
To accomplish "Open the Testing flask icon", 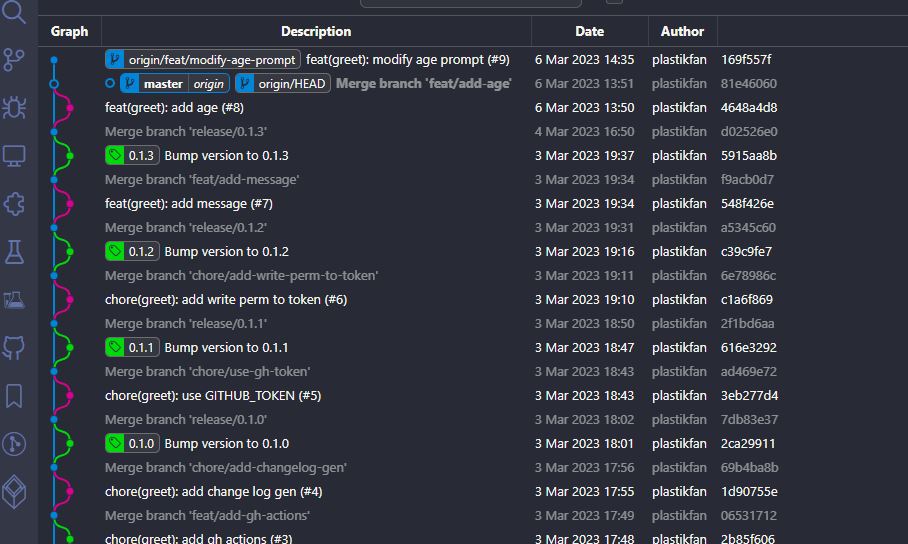I will pyautogui.click(x=14, y=252).
